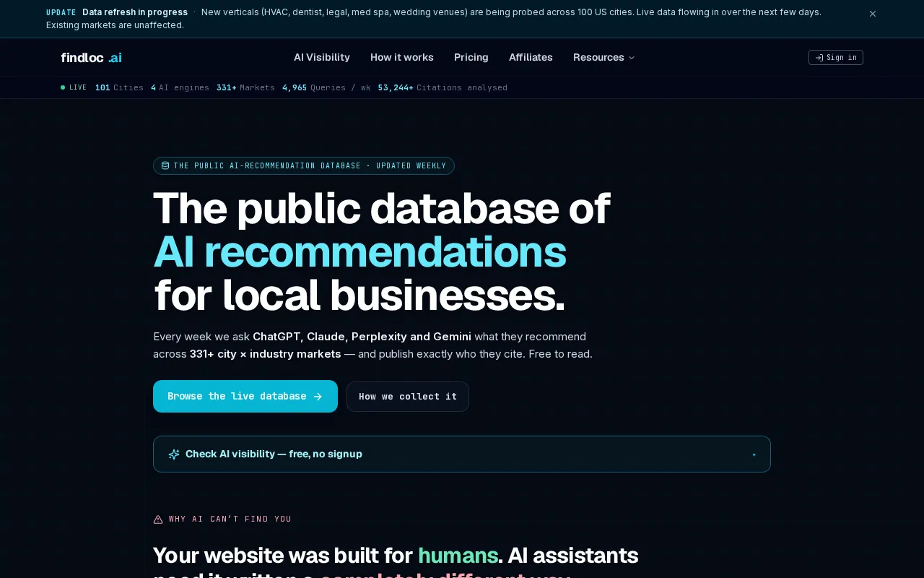
Task: Click the 331+ Markets stat
Action: [245, 87]
